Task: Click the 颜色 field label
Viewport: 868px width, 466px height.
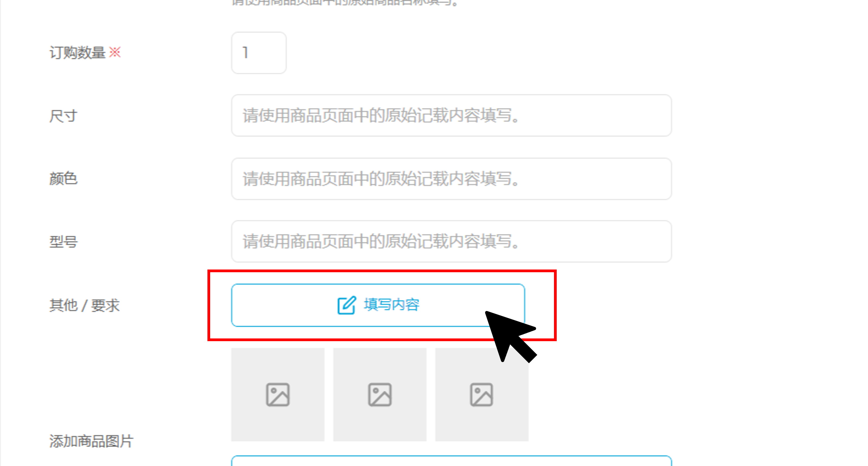Action: pyautogui.click(x=63, y=179)
